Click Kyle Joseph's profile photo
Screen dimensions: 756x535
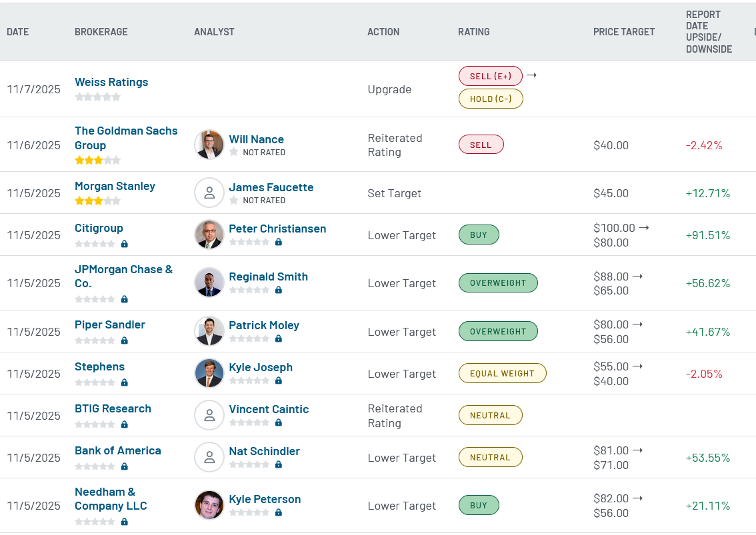(209, 373)
